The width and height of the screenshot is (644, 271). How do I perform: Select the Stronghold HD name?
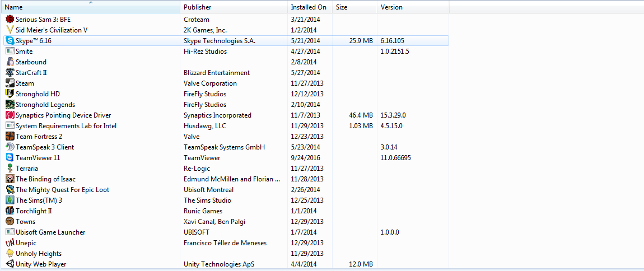pos(38,94)
